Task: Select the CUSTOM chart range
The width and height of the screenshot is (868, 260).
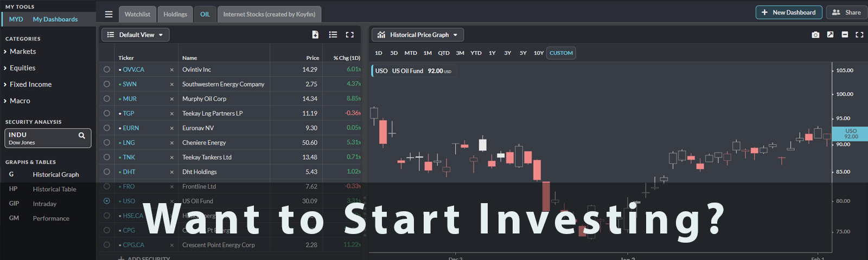Action: [561, 53]
